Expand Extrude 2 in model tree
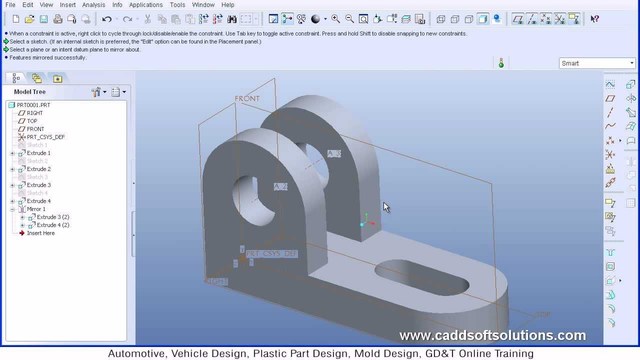 [13, 169]
